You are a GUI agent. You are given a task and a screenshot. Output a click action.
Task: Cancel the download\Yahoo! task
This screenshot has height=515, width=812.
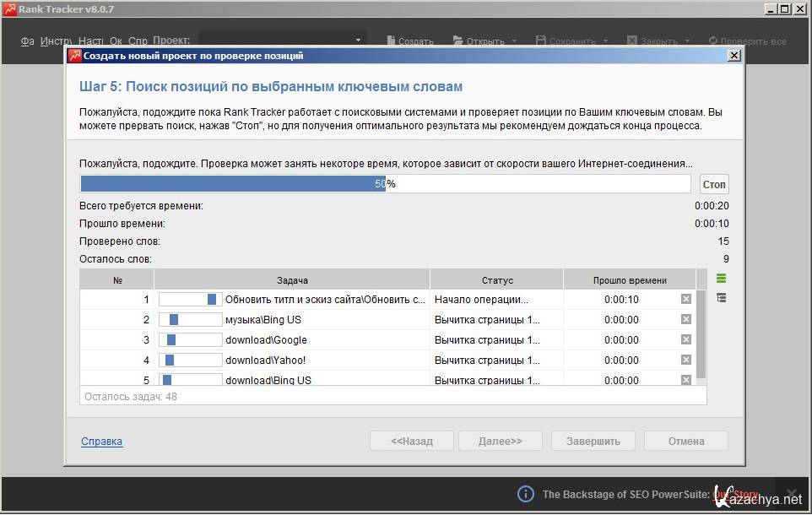click(685, 360)
